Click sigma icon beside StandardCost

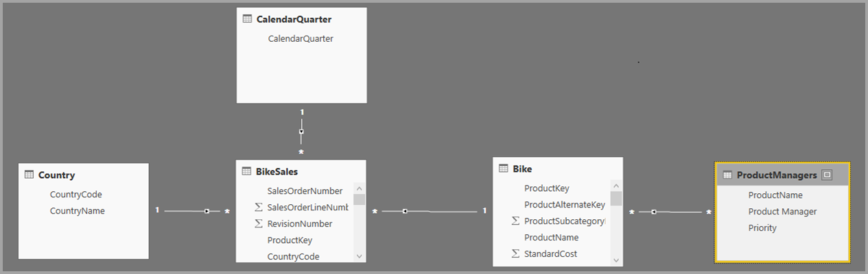pyautogui.click(x=515, y=254)
